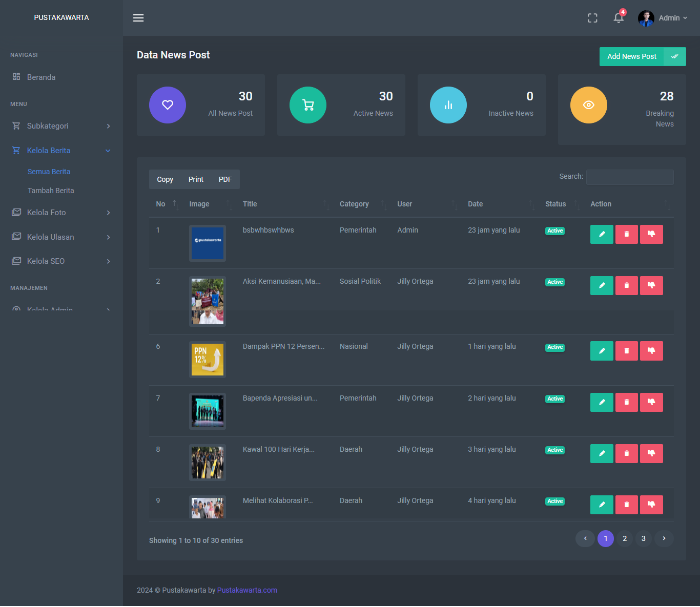Click the heart icon for All News Post
The height and width of the screenshot is (607, 700).
point(168,105)
